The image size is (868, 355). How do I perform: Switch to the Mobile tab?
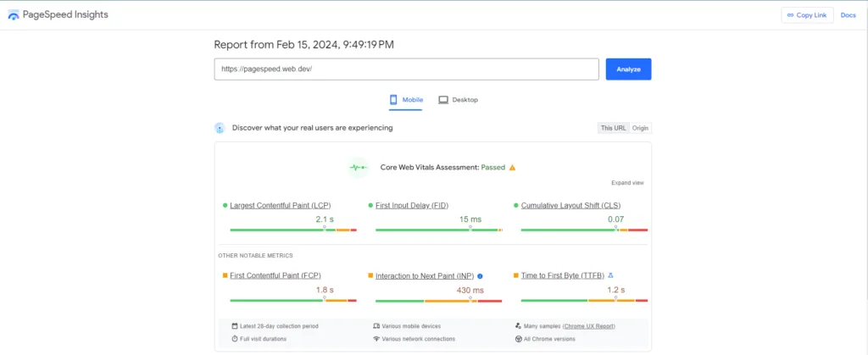(406, 100)
